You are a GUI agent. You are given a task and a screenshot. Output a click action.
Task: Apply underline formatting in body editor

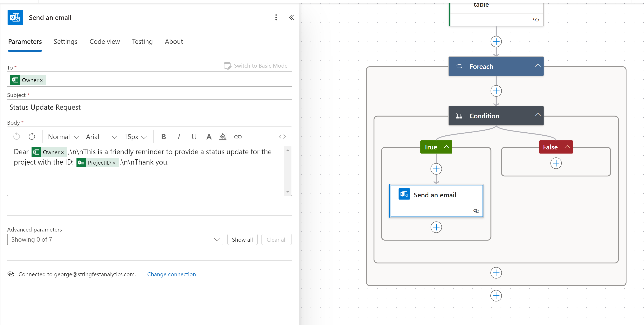click(194, 137)
